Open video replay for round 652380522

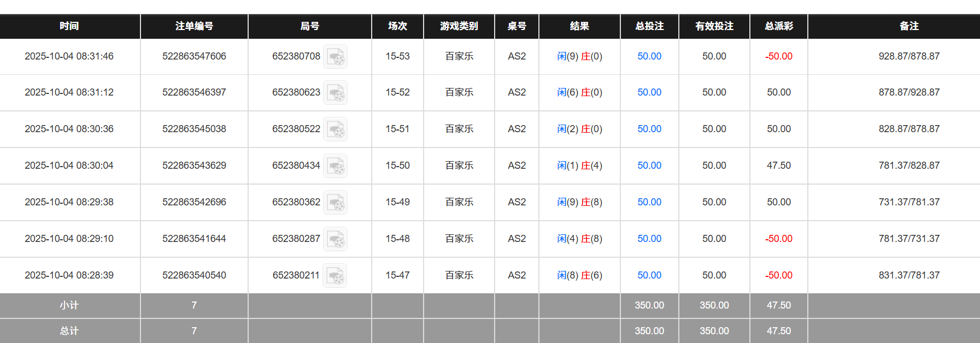pos(336,129)
